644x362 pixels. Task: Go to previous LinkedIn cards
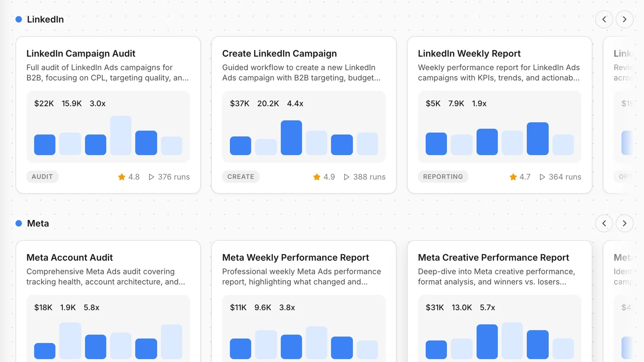[604, 19]
